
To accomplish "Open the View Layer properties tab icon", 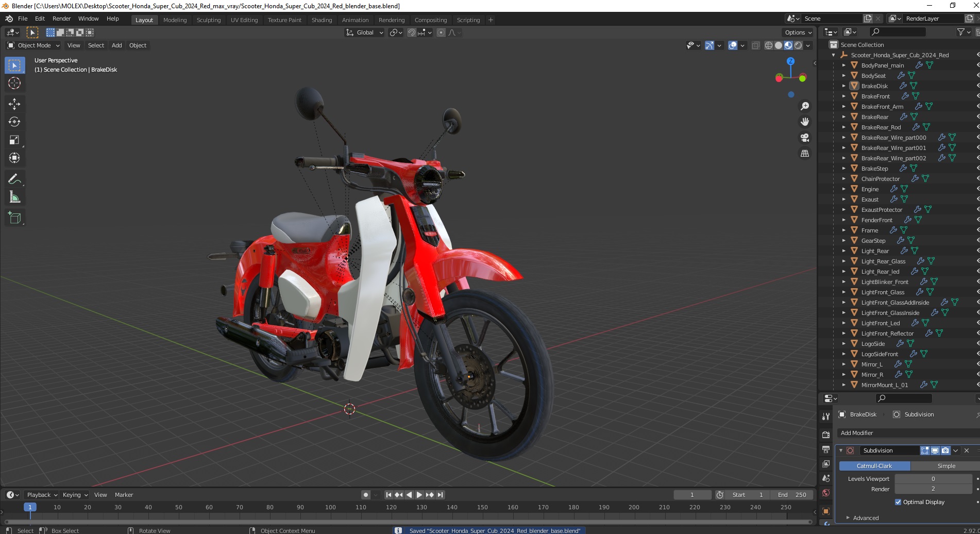I will (826, 464).
